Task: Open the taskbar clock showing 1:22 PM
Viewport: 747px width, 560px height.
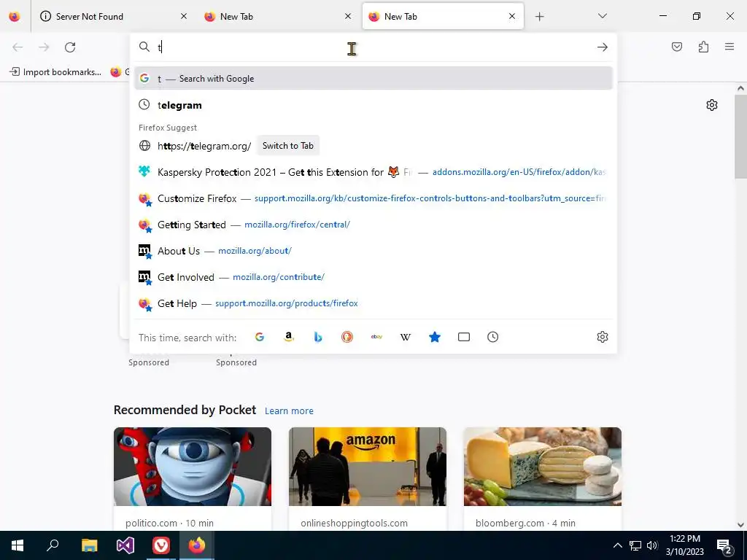Action: 685,545
